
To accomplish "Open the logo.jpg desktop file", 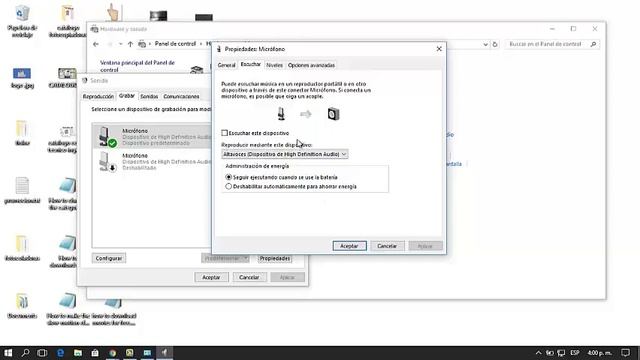I will click(x=22, y=78).
